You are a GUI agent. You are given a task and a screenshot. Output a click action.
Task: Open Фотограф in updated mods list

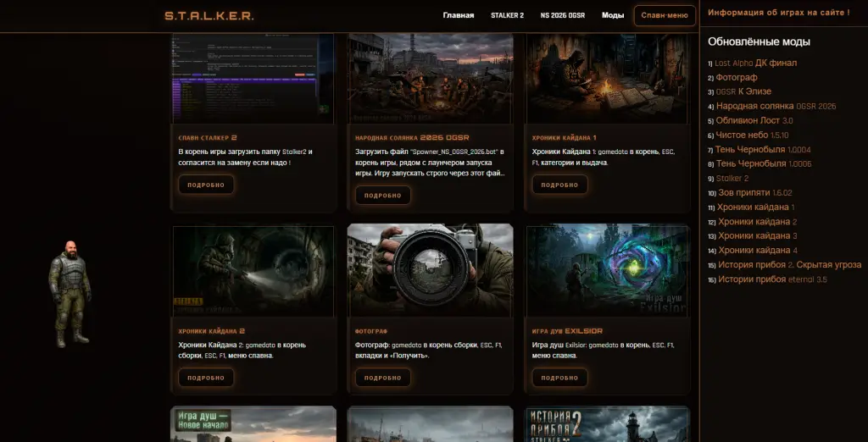click(737, 77)
